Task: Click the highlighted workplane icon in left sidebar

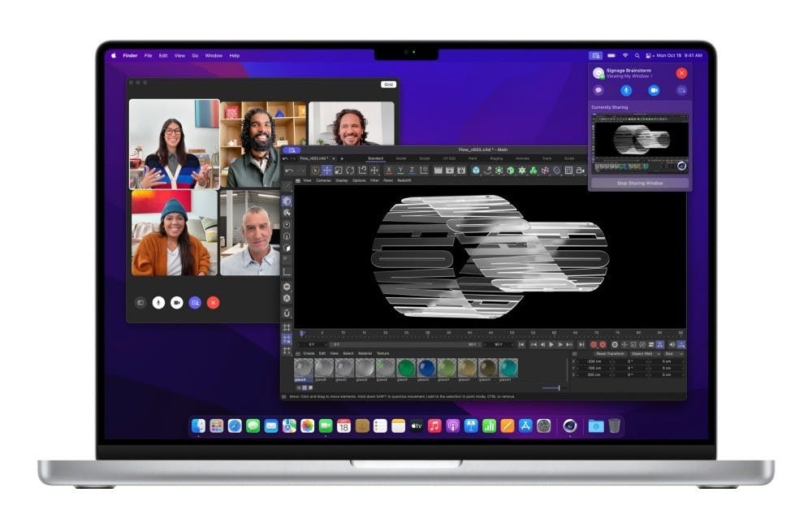Action: [287, 339]
